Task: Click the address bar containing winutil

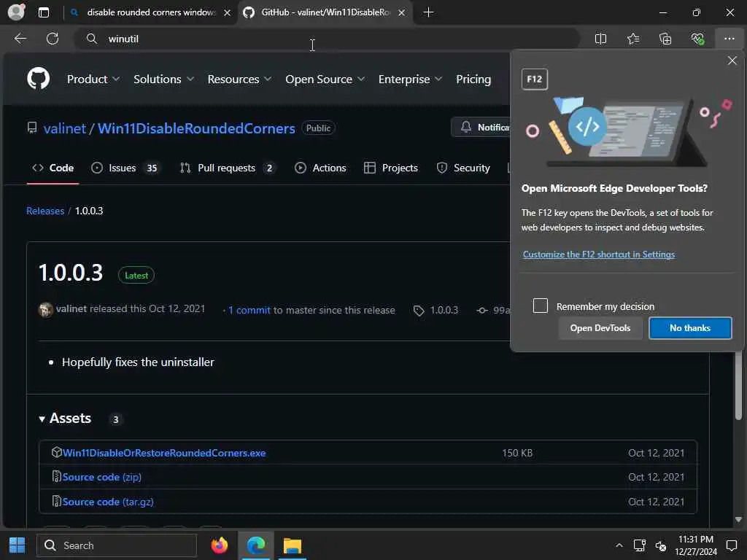Action: [x=327, y=39]
